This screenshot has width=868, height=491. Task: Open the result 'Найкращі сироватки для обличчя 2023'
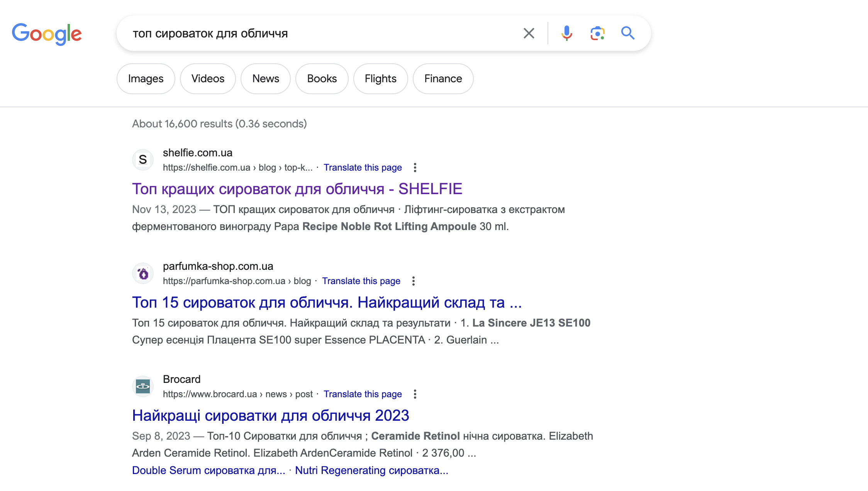pos(270,416)
